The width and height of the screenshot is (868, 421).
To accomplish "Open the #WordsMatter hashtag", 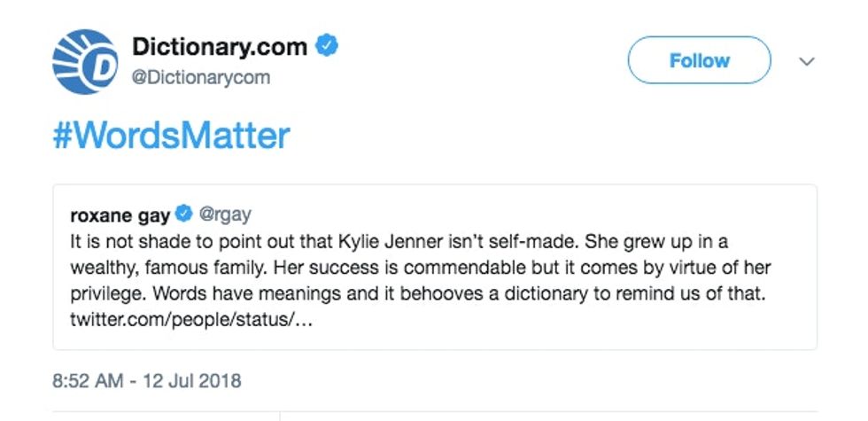I will (x=171, y=137).
